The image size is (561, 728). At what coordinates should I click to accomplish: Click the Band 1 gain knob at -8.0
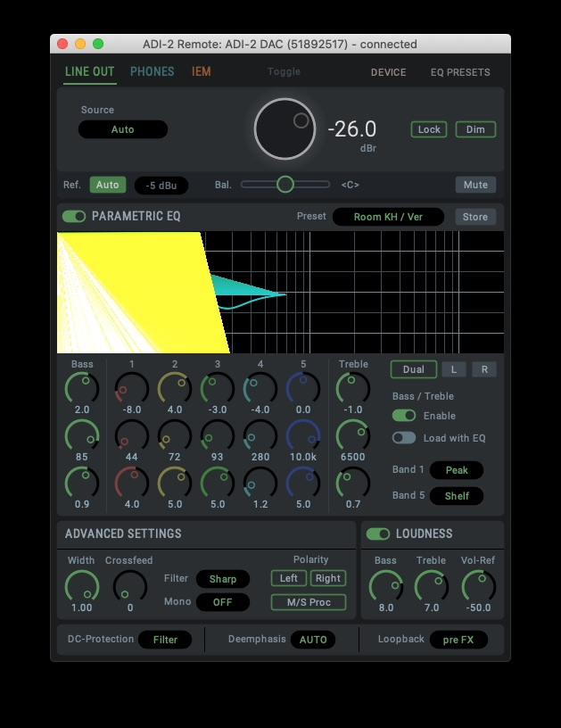pyautogui.click(x=132, y=388)
